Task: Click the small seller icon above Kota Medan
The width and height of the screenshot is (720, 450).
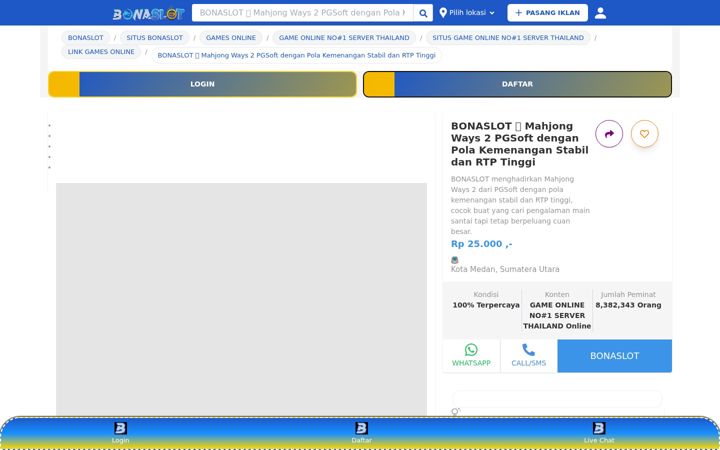Action: (x=455, y=260)
